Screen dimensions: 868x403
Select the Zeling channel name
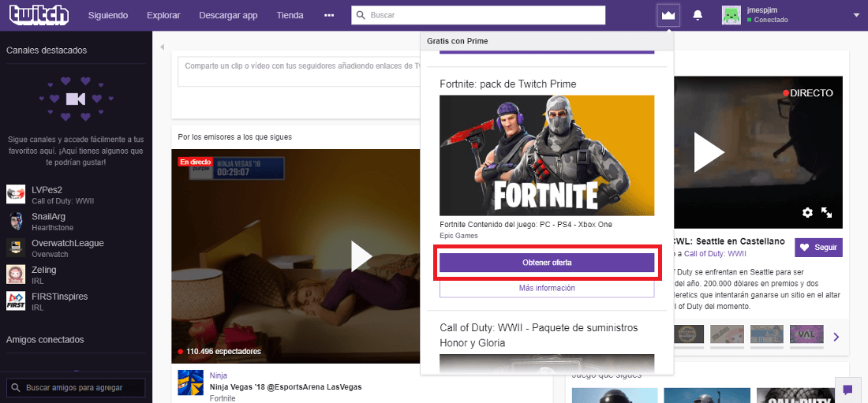point(43,270)
